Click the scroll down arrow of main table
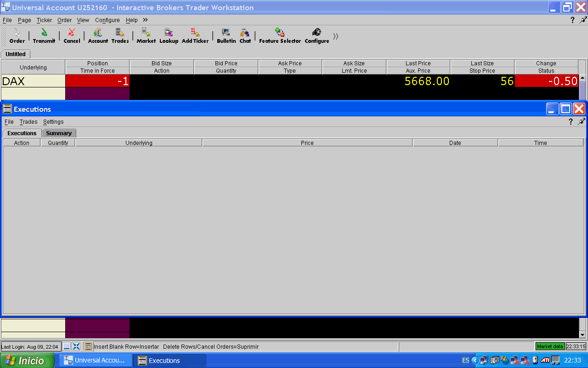This screenshot has width=588, height=368. [582, 335]
